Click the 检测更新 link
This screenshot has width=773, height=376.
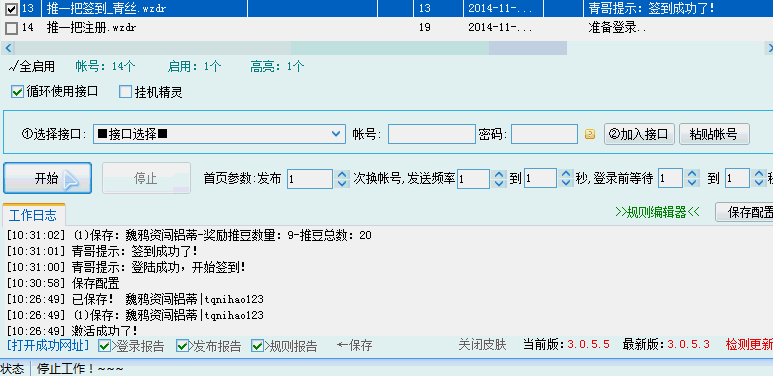coord(749,344)
